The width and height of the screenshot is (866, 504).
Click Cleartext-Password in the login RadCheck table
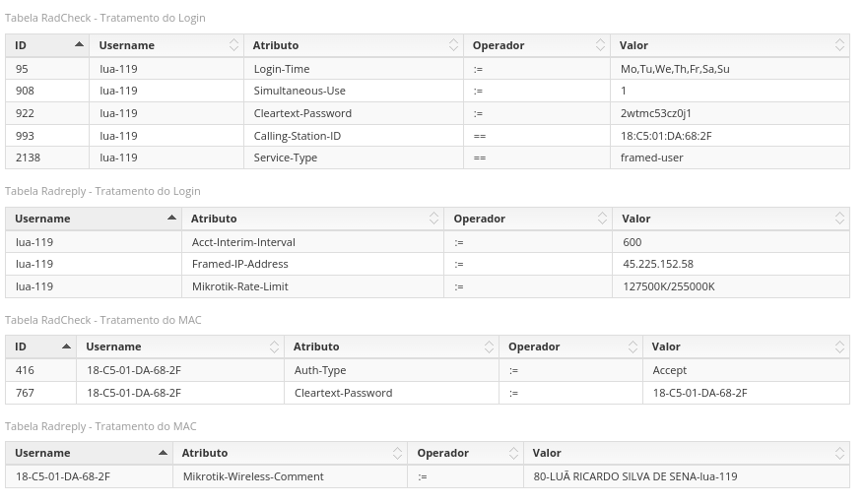(302, 113)
